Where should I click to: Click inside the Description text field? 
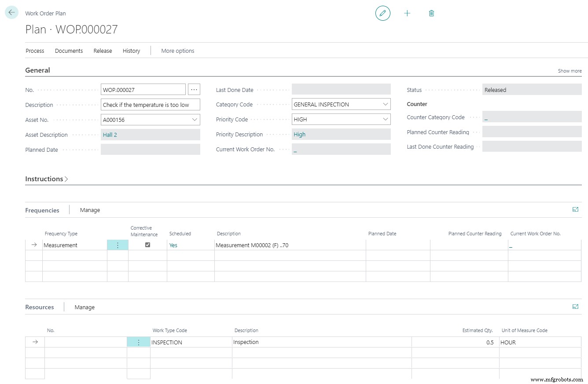click(150, 104)
